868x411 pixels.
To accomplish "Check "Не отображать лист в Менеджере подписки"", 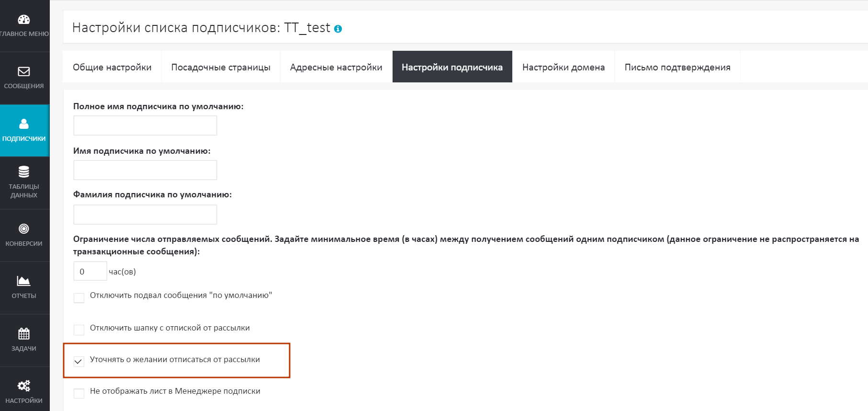I will tap(79, 393).
